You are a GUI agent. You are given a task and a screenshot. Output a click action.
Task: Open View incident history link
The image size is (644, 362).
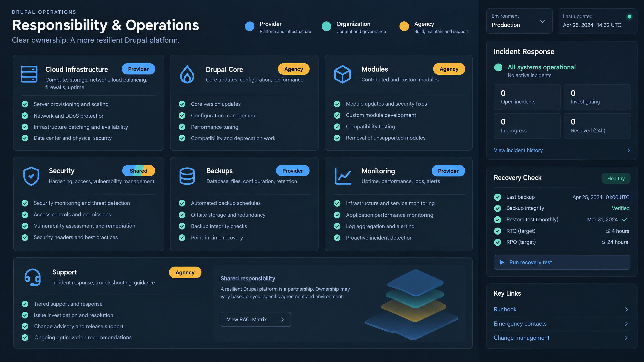pyautogui.click(x=518, y=150)
